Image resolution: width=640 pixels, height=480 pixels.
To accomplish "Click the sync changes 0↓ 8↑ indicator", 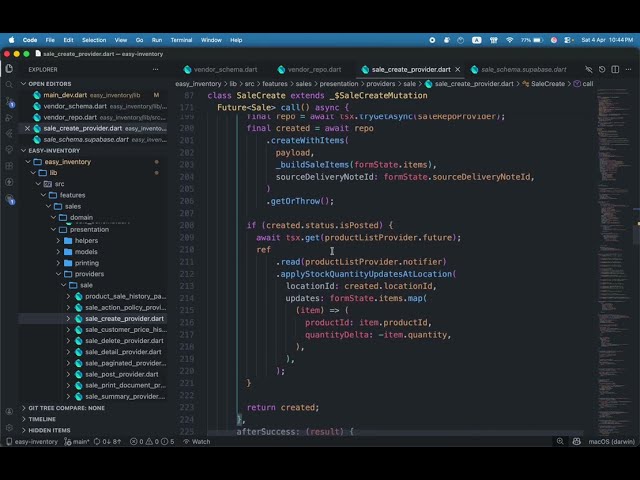I will (107, 441).
